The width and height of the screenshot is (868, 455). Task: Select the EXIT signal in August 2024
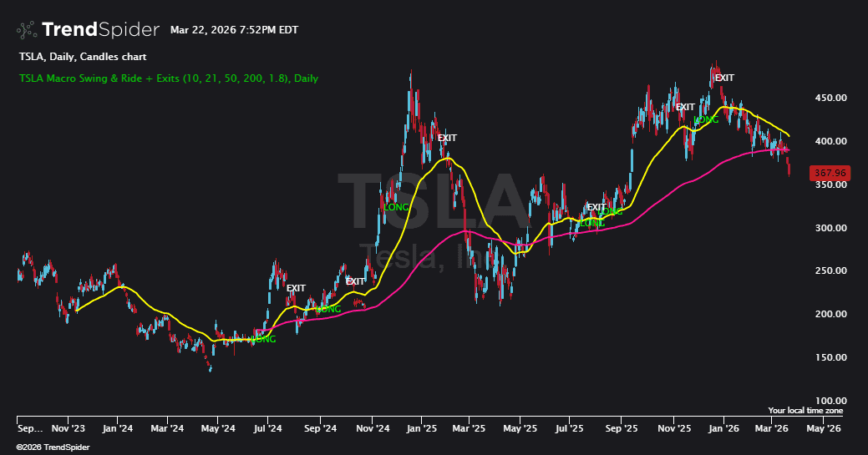(296, 288)
